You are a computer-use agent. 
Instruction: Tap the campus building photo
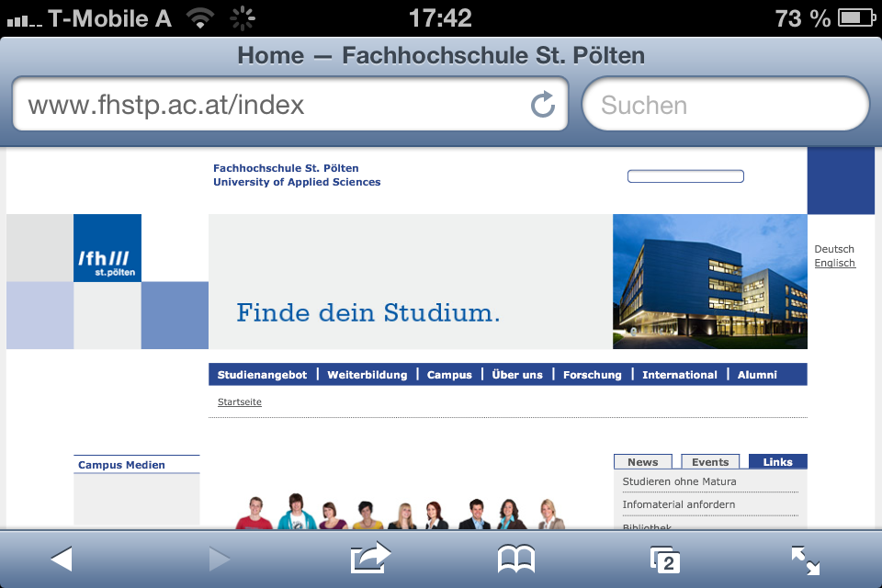click(x=710, y=281)
